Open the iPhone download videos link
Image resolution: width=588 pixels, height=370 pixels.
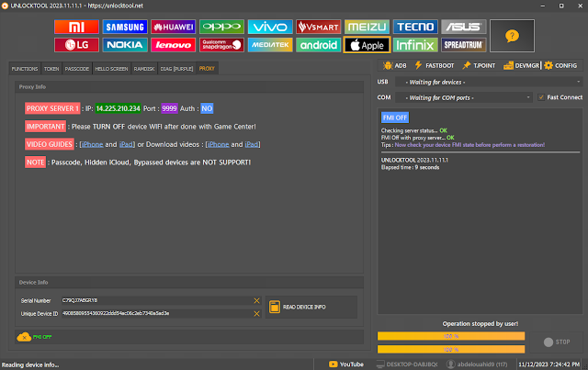coord(219,144)
